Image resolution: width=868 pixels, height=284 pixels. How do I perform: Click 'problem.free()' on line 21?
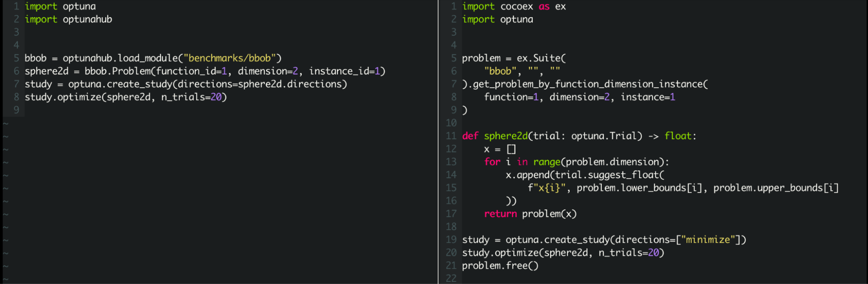(500, 266)
